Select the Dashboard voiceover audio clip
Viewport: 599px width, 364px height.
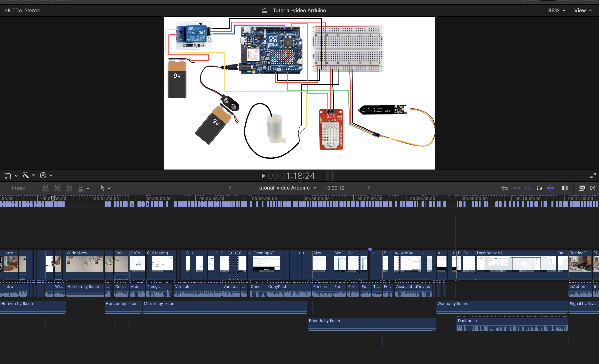(x=512, y=324)
